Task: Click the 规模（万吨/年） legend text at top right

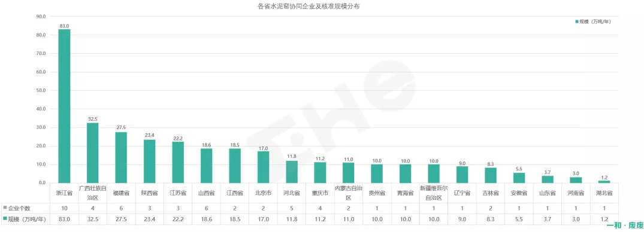Action: (595, 22)
